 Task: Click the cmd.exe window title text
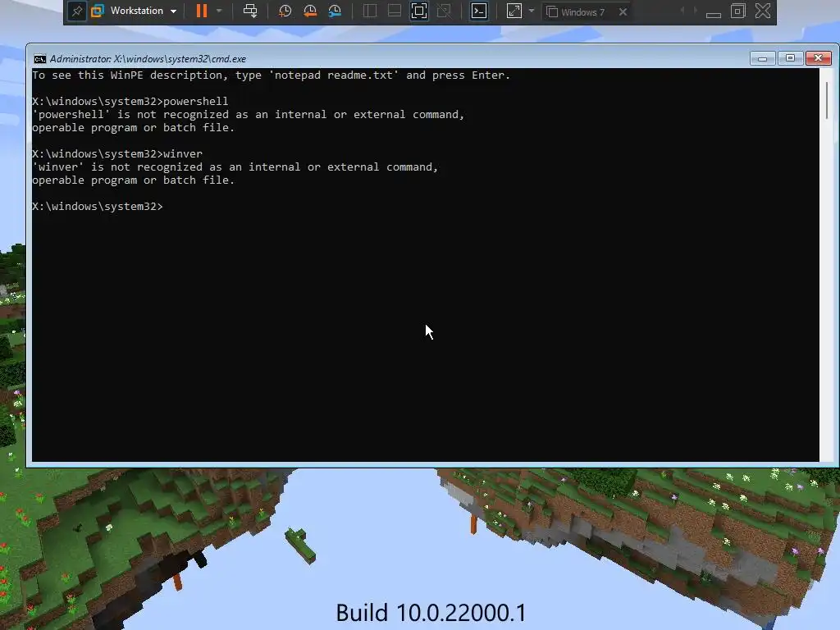coord(148,59)
